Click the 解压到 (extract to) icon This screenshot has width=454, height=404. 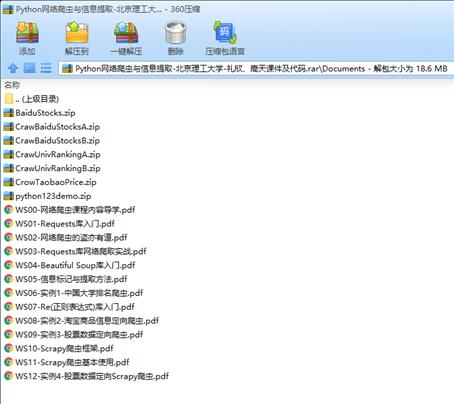(x=77, y=38)
